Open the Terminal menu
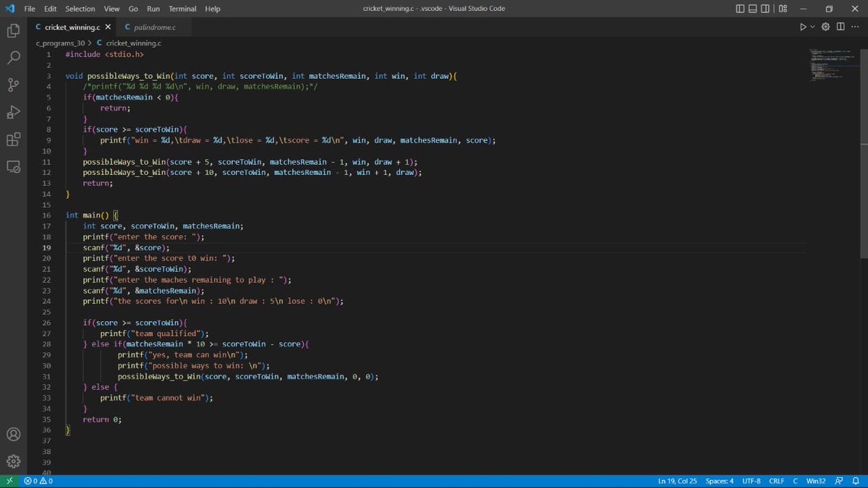This screenshot has height=488, width=868. pyautogui.click(x=182, y=9)
